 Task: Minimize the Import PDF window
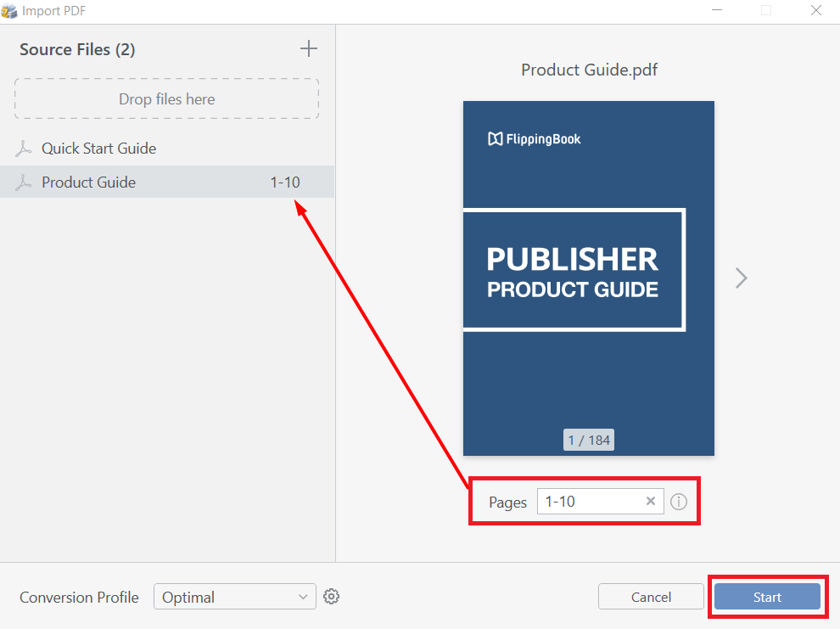[x=717, y=11]
